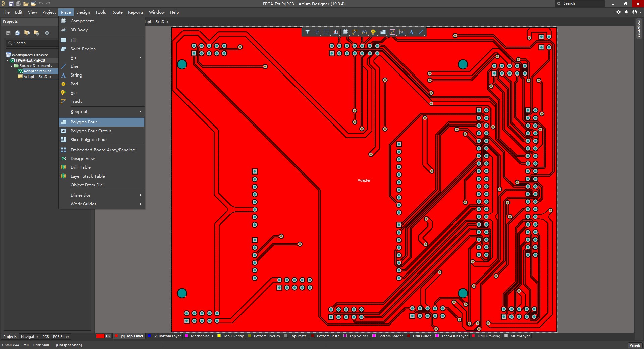The height and width of the screenshot is (349, 644).
Task: Click notifications bell icon
Action: pyautogui.click(x=626, y=12)
